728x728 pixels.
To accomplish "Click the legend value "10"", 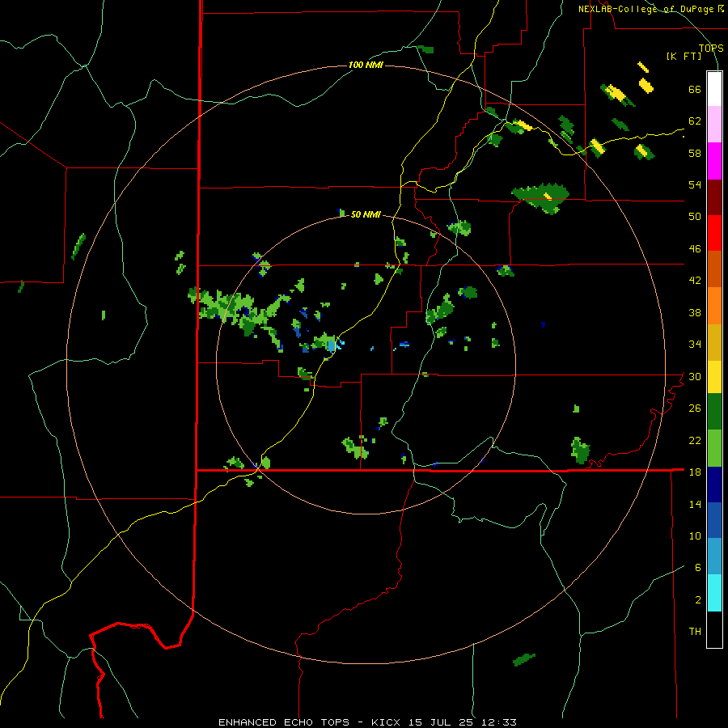I will coord(695,535).
